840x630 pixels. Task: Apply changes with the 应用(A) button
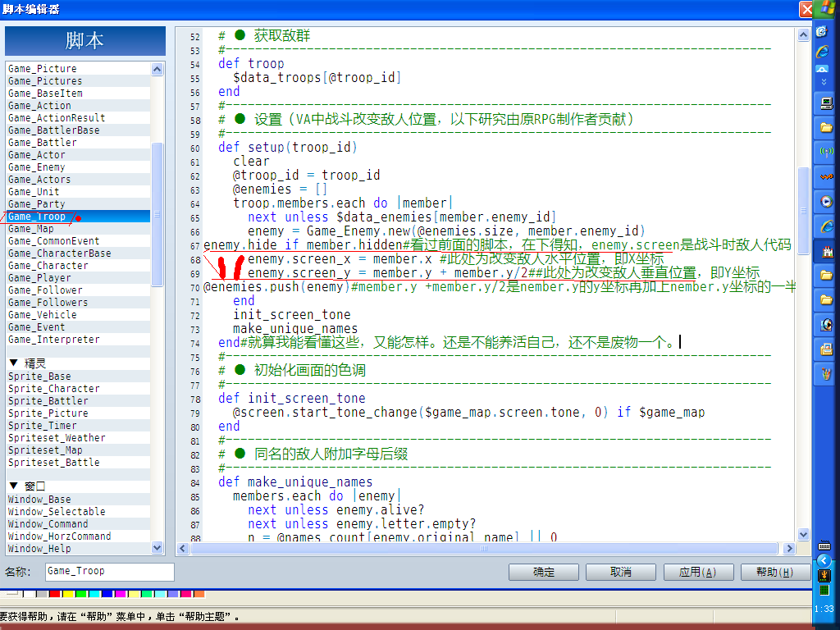click(x=697, y=572)
